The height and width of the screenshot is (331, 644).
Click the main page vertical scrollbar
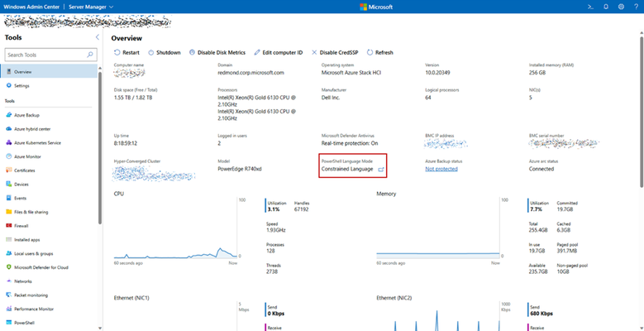642,111
